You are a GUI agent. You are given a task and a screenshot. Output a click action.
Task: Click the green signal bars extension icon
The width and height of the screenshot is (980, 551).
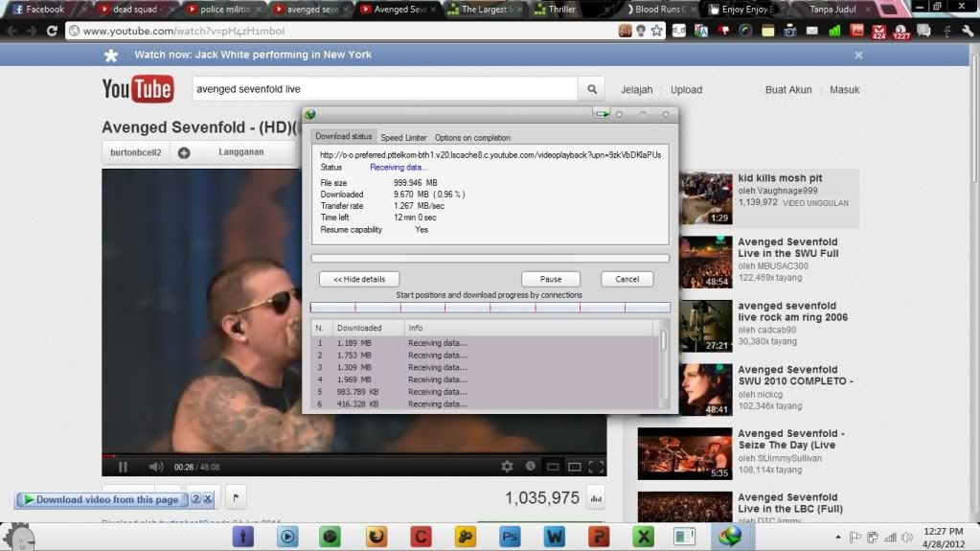(834, 31)
